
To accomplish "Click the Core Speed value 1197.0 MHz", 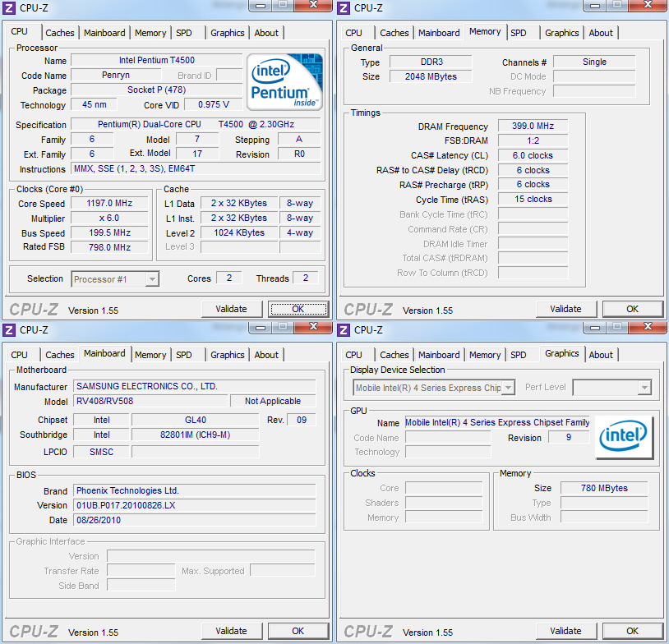I will click(109, 203).
